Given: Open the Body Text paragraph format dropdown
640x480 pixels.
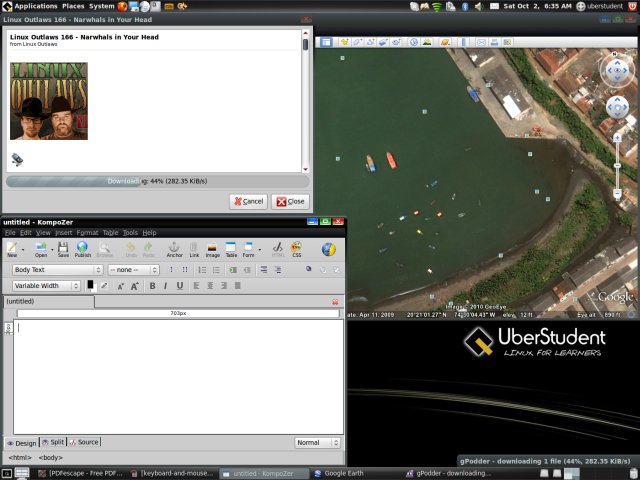Looking at the screenshot, I should [57, 270].
